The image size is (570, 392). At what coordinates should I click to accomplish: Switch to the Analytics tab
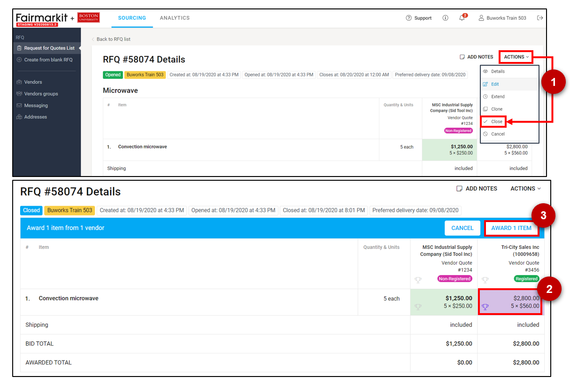pyautogui.click(x=175, y=18)
